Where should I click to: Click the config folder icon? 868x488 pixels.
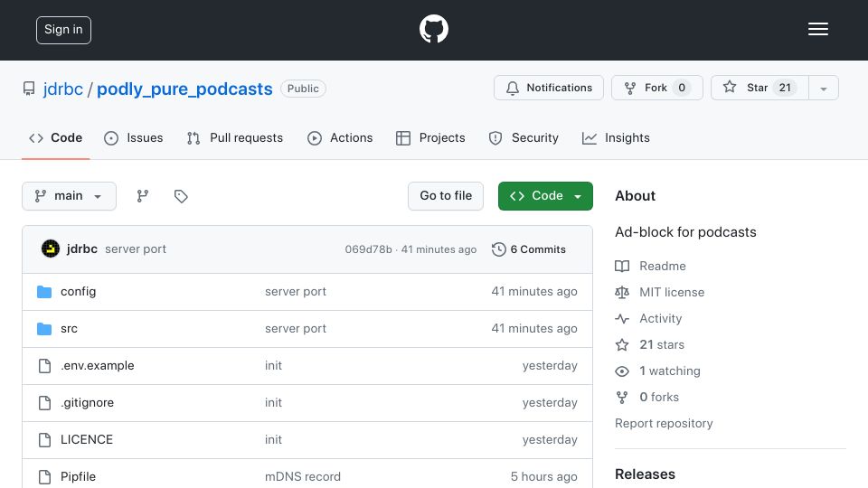point(44,292)
